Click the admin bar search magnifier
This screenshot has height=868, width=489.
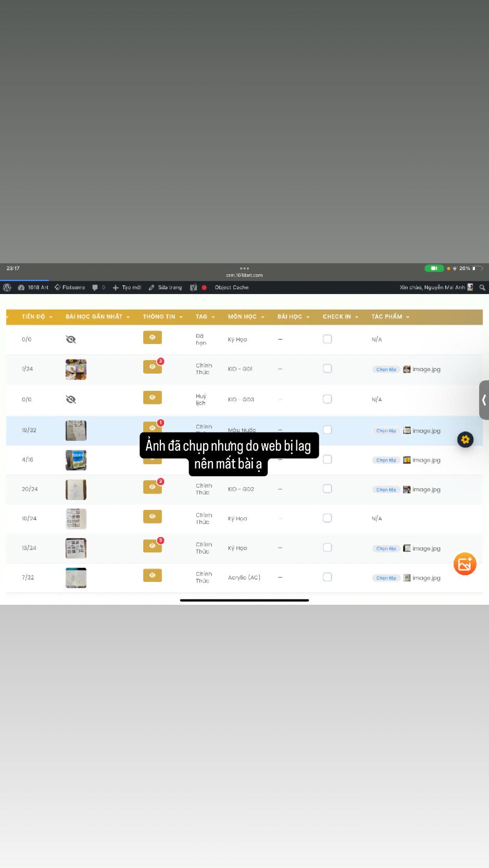pos(482,287)
